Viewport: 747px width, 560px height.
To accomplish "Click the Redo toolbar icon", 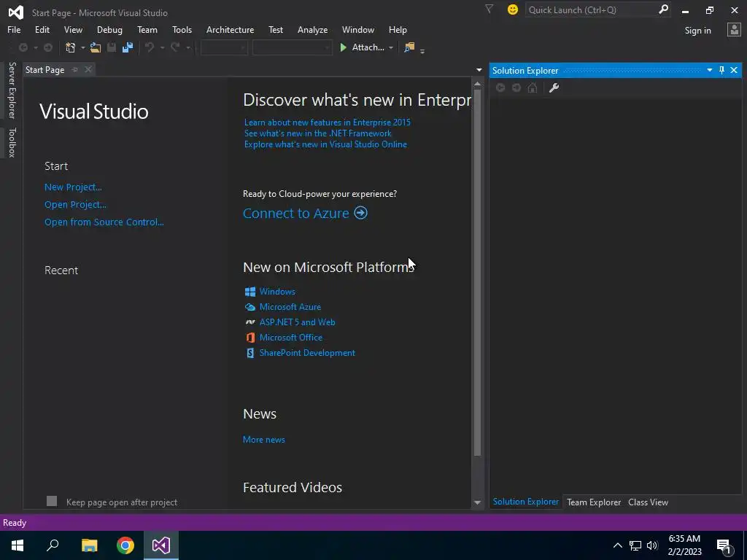I will (175, 47).
